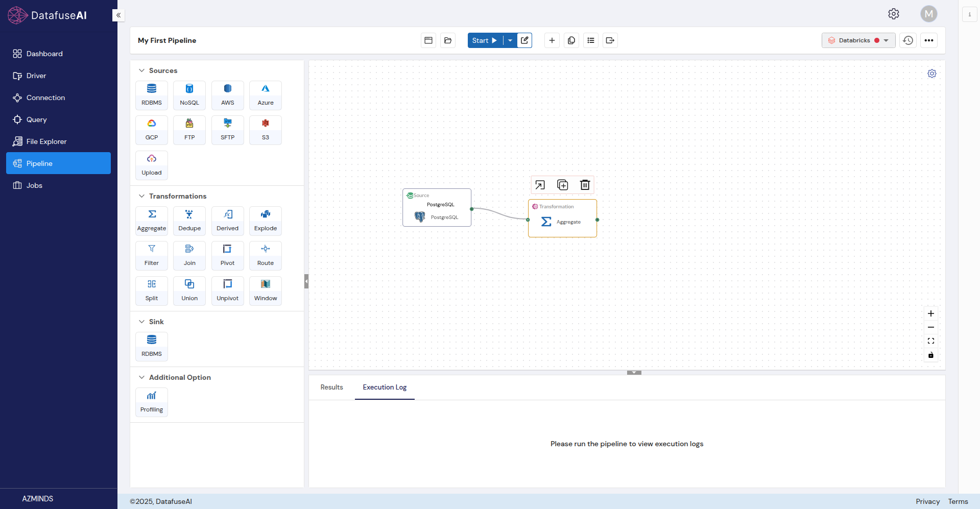Image resolution: width=980 pixels, height=509 pixels.
Task: Open Jobs from the sidebar
Action: coord(34,185)
